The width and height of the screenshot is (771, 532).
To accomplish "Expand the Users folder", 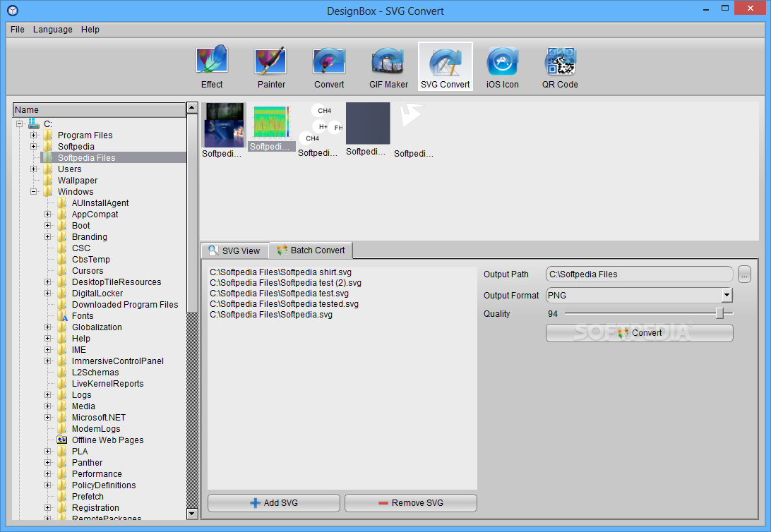I will 33,169.
